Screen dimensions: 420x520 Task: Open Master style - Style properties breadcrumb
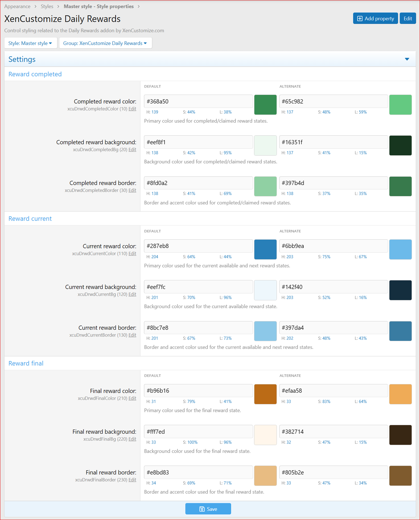click(x=99, y=6)
